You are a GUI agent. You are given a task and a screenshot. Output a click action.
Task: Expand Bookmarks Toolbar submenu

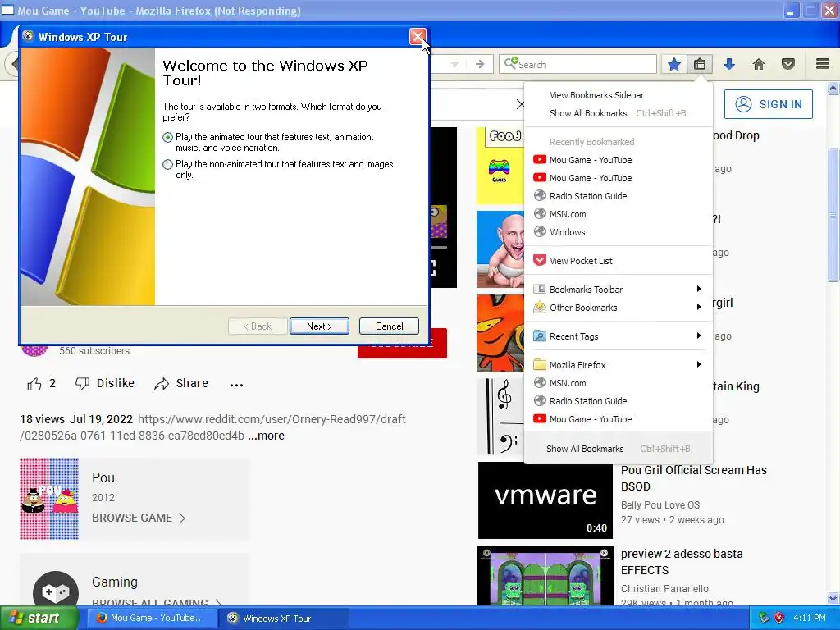click(x=618, y=290)
